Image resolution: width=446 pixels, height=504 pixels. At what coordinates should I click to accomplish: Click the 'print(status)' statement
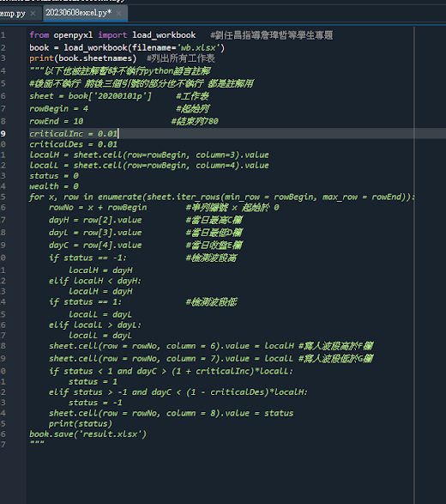click(x=81, y=423)
